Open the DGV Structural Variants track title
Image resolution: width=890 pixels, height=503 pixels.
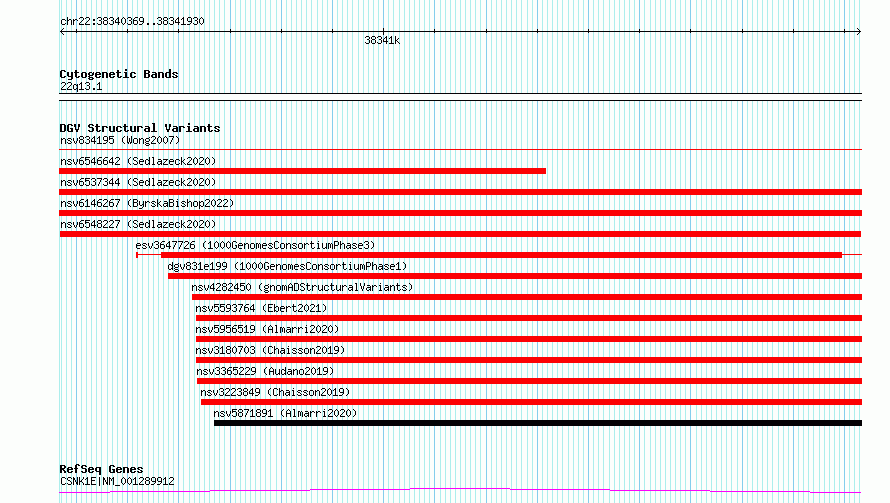(140, 128)
